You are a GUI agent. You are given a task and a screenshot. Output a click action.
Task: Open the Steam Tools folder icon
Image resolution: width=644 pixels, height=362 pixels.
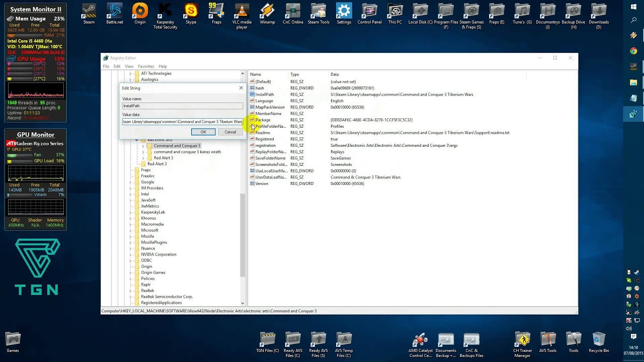(318, 14)
